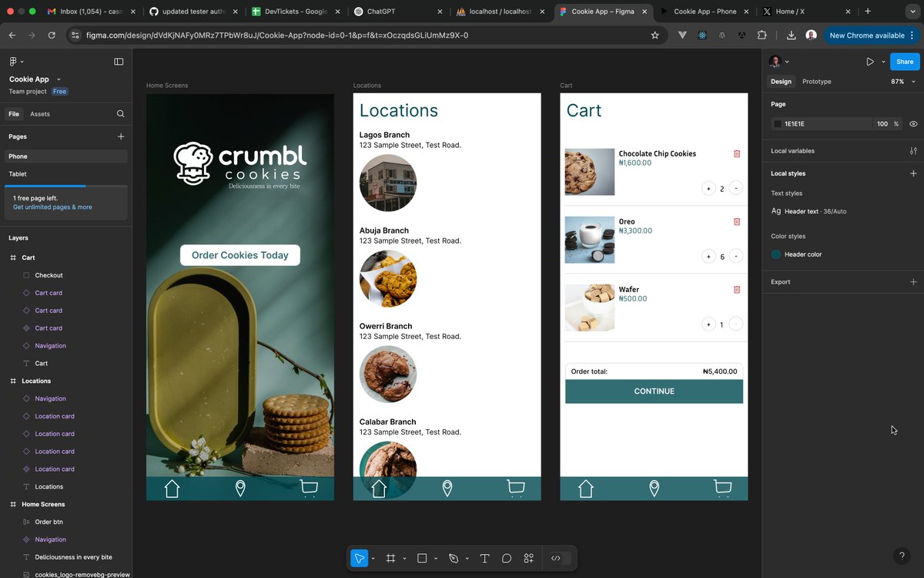Toggle Dev Mode switch in toolbar
This screenshot has width=924, height=578.
coord(560,558)
